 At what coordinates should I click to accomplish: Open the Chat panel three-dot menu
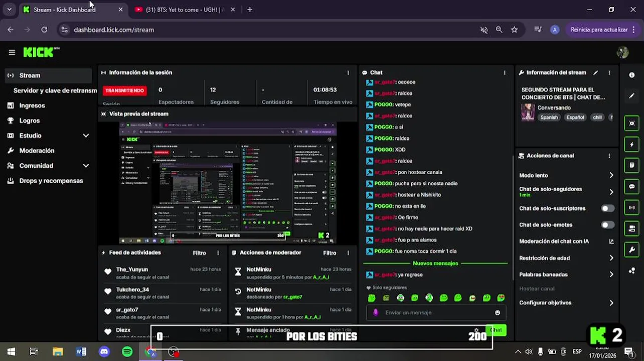pyautogui.click(x=505, y=73)
